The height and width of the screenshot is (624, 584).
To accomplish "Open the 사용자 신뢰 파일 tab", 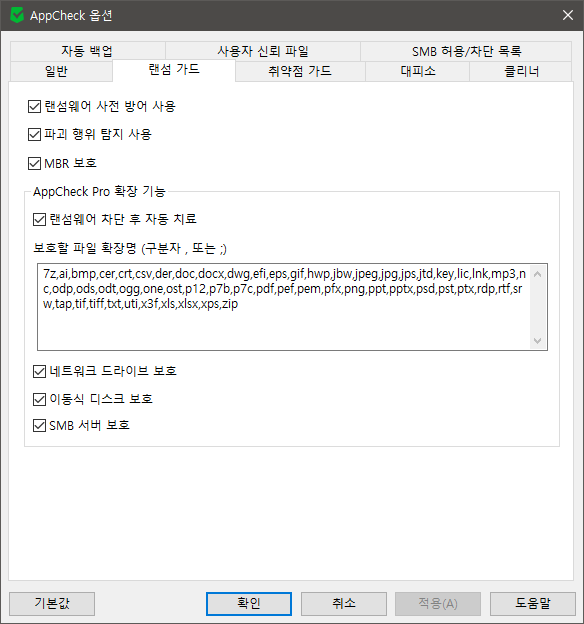I will click(x=263, y=51).
